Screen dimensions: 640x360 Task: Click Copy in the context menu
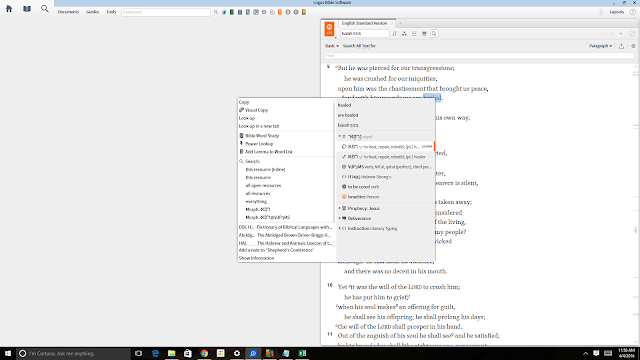(244, 102)
